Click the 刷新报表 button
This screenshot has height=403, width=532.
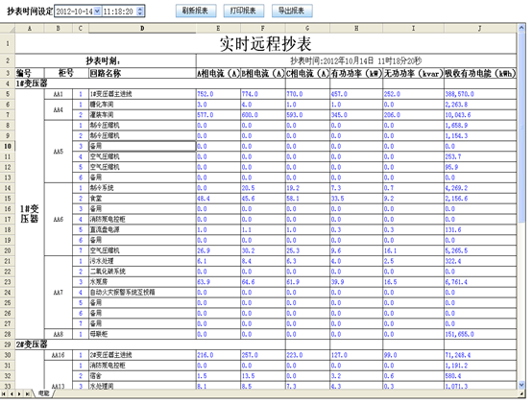[x=196, y=11]
